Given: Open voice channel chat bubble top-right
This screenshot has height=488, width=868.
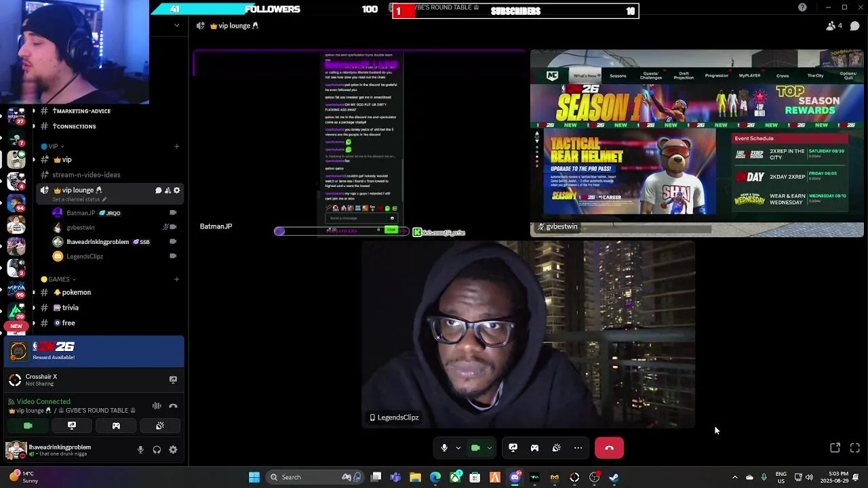Looking at the screenshot, I should [x=855, y=26].
